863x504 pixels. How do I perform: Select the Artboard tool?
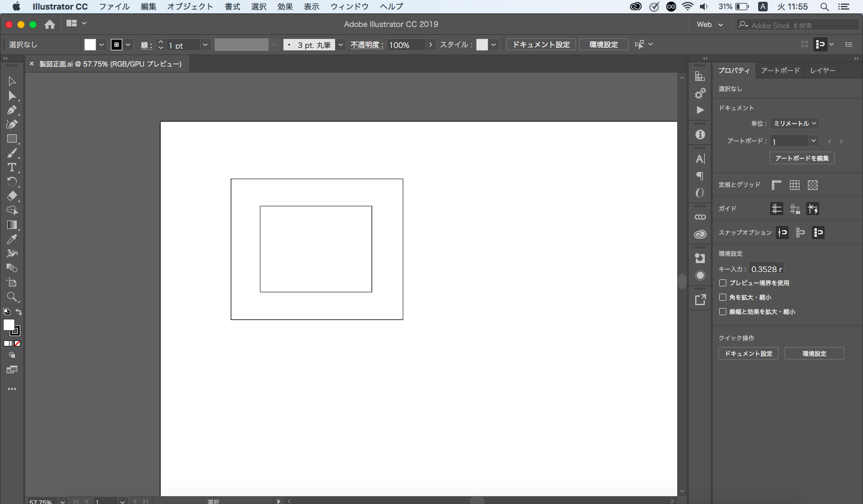point(12,283)
